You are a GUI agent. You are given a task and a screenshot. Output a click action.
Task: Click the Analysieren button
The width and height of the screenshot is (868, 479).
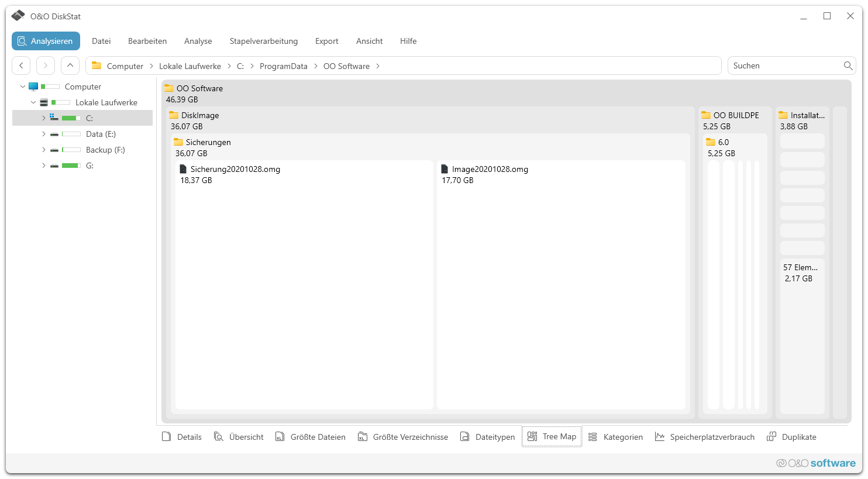[46, 41]
